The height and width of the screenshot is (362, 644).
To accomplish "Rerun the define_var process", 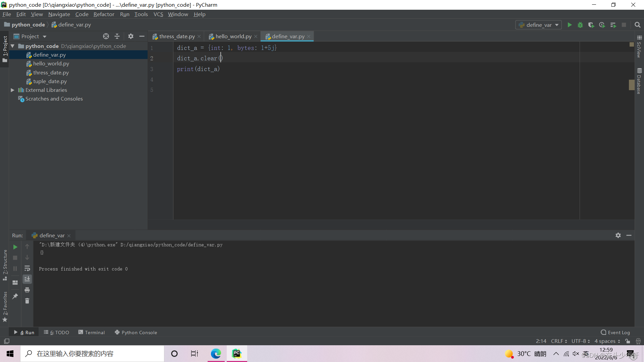I will [15, 247].
